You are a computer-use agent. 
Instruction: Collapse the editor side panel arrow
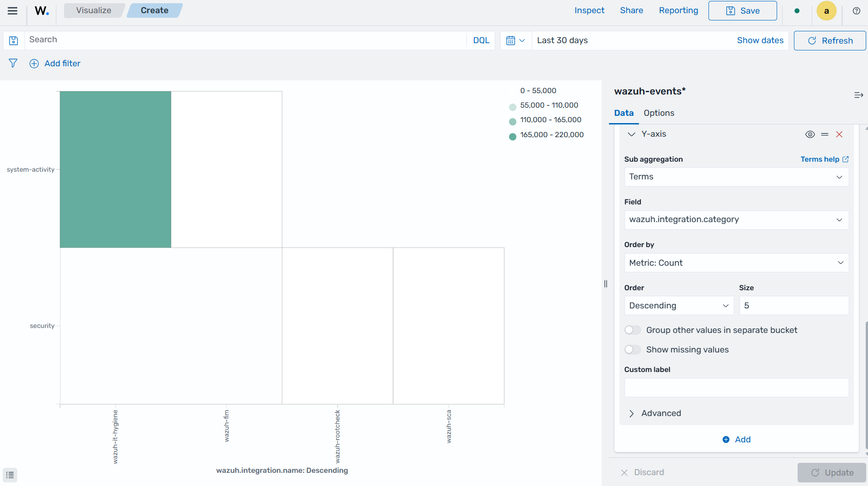[x=858, y=95]
